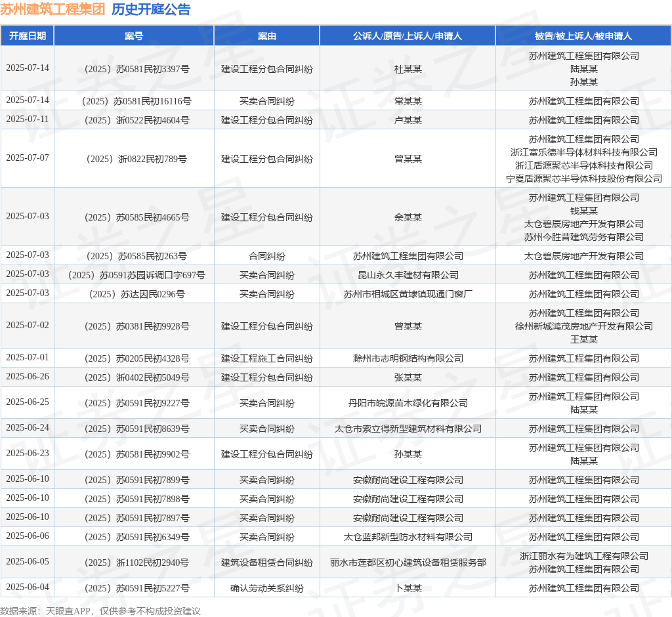
Task: Click plaintiff 苏州市相城区黄埭镇现通门窗厂
Action: [x=408, y=294]
